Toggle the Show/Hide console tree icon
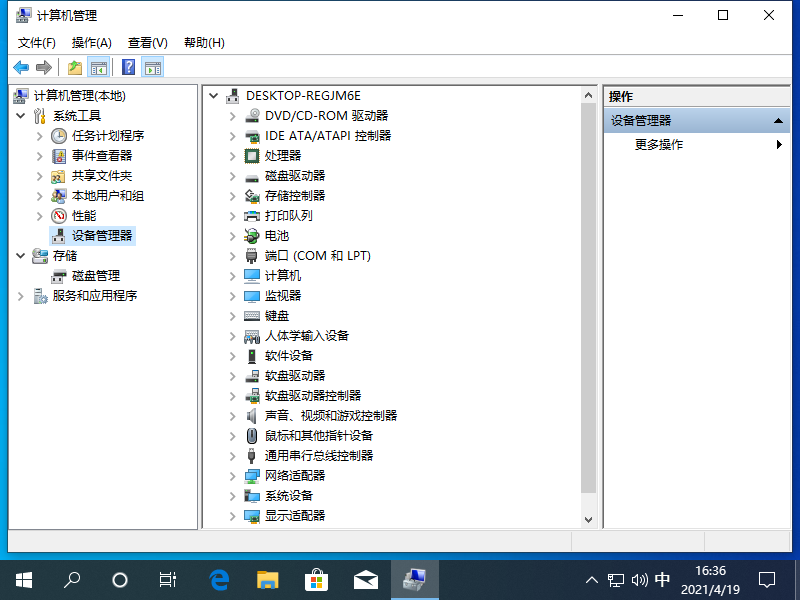This screenshot has width=800, height=600. tap(98, 67)
